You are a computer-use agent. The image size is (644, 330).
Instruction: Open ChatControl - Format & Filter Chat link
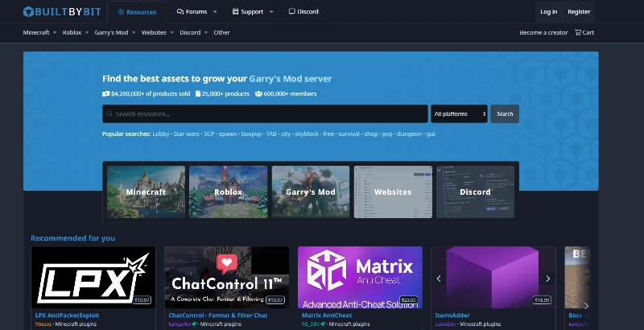coord(217,316)
